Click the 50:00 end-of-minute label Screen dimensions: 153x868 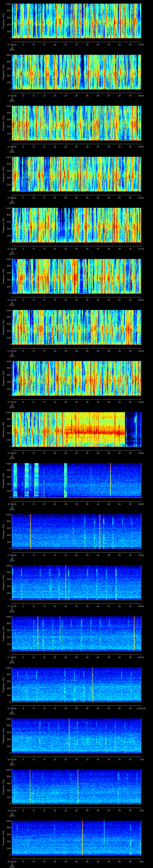(x=141, y=198)
